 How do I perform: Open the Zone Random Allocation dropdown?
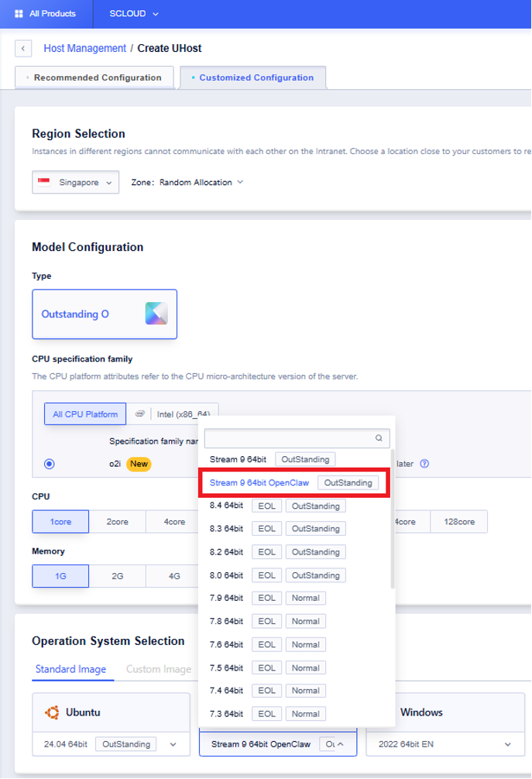pos(239,183)
